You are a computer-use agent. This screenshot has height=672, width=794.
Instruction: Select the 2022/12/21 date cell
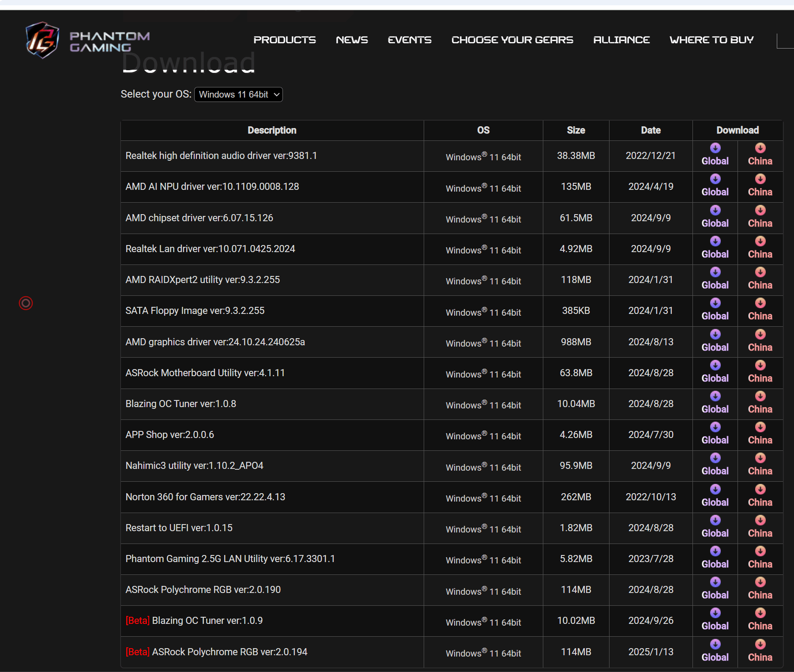[x=651, y=155]
